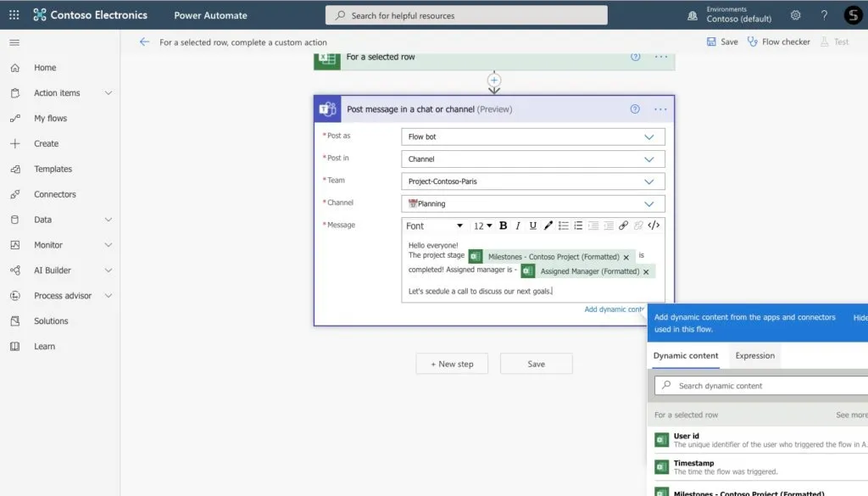Click the Contoso Electronics logo
The image size is (868, 496).
90,15
